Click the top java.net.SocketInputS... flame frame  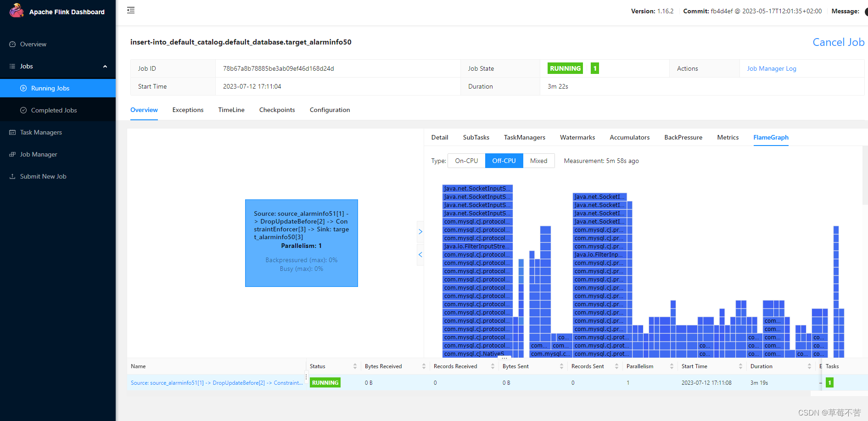(477, 188)
